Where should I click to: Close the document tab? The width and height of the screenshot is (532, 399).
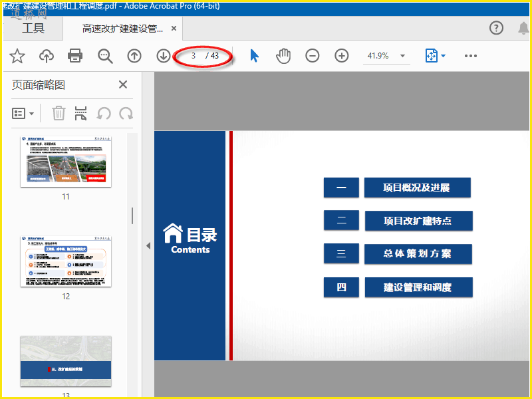pyautogui.click(x=174, y=29)
